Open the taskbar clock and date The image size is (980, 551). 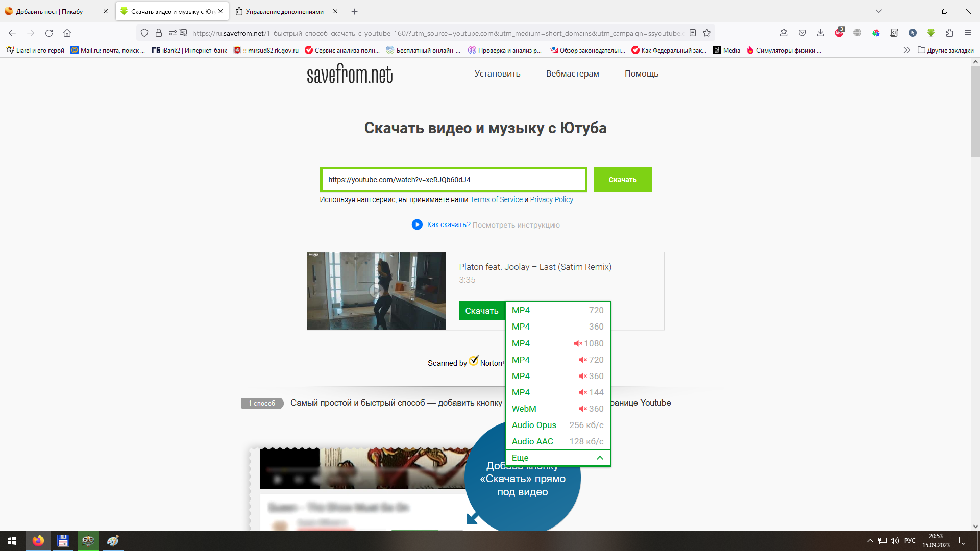click(936, 541)
